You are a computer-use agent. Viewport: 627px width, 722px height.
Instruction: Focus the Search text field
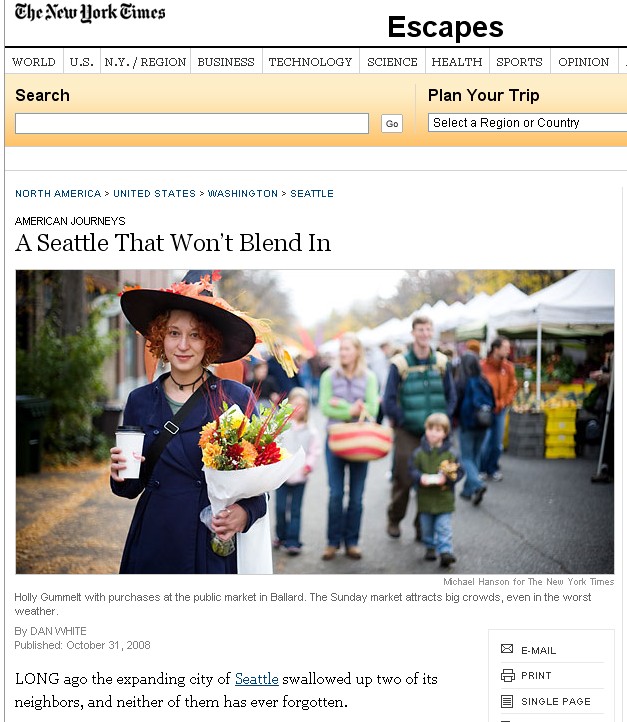pyautogui.click(x=192, y=123)
